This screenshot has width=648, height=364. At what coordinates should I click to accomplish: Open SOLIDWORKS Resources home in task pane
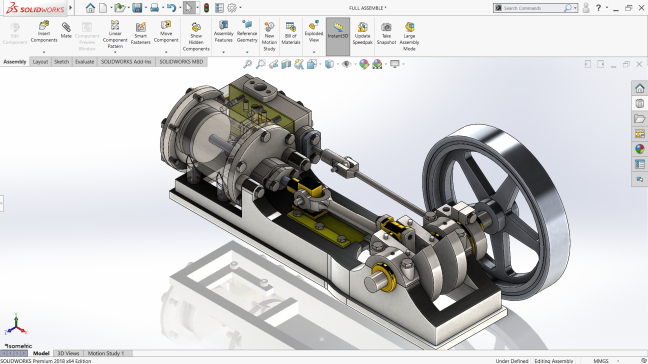click(640, 88)
